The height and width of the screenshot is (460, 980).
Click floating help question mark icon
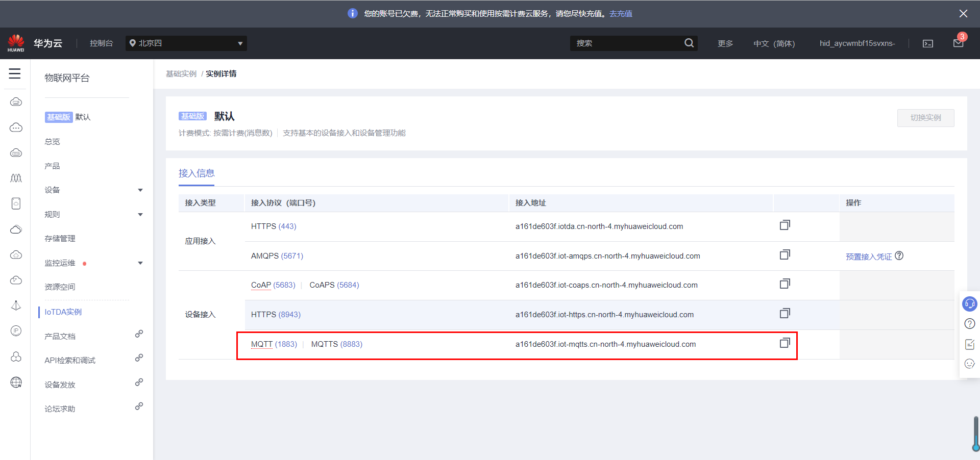(x=970, y=324)
